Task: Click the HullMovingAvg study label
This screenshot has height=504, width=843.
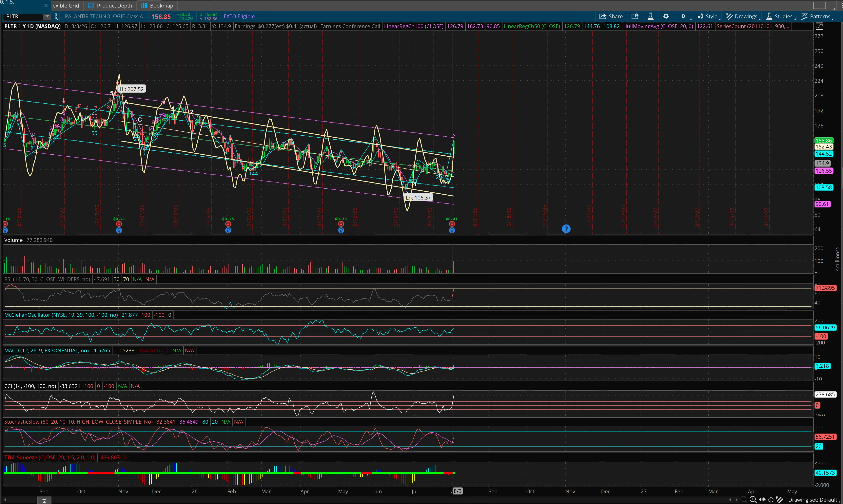Action: point(658,26)
